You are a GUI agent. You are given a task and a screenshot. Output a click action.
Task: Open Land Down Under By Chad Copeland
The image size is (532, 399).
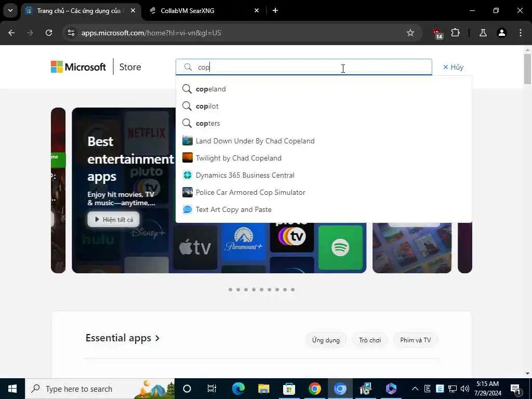coord(324,140)
